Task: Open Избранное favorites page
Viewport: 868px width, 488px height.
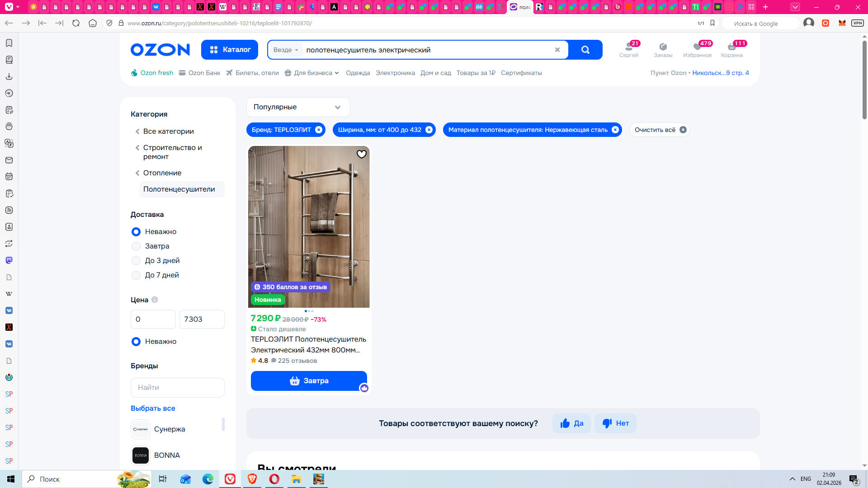Action: [x=697, y=49]
